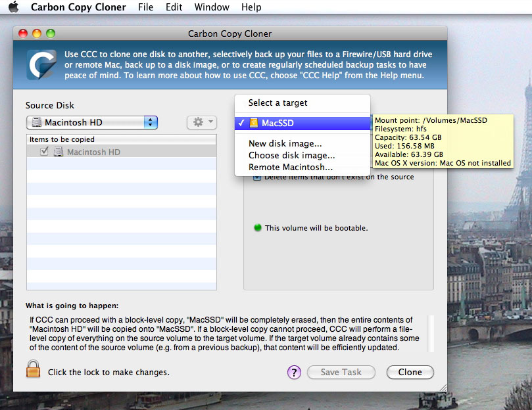
Task: Click the green bootable status indicator
Action: tap(258, 227)
